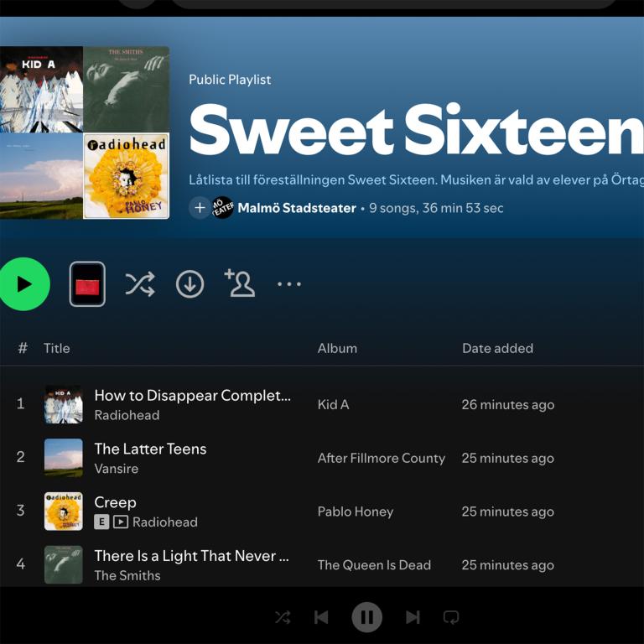Open the red album preview card next to Play
Screen dimensions: 644x644
(x=87, y=283)
